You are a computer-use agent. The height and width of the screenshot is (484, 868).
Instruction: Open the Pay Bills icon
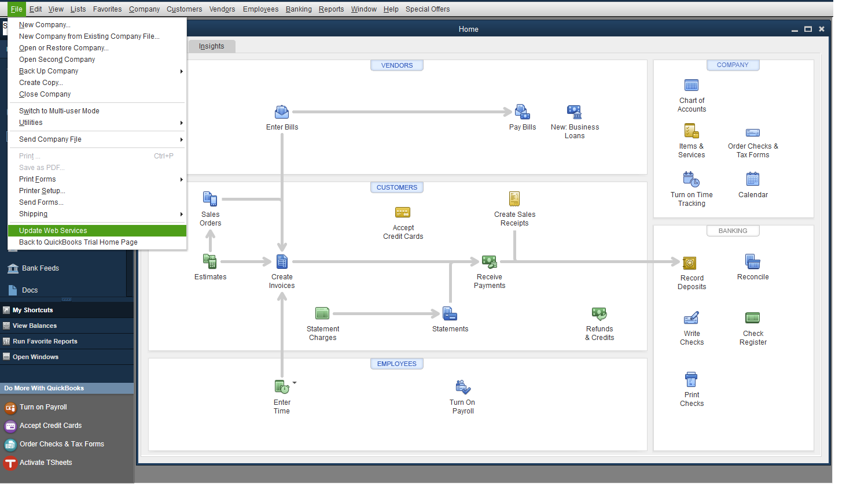[523, 112]
